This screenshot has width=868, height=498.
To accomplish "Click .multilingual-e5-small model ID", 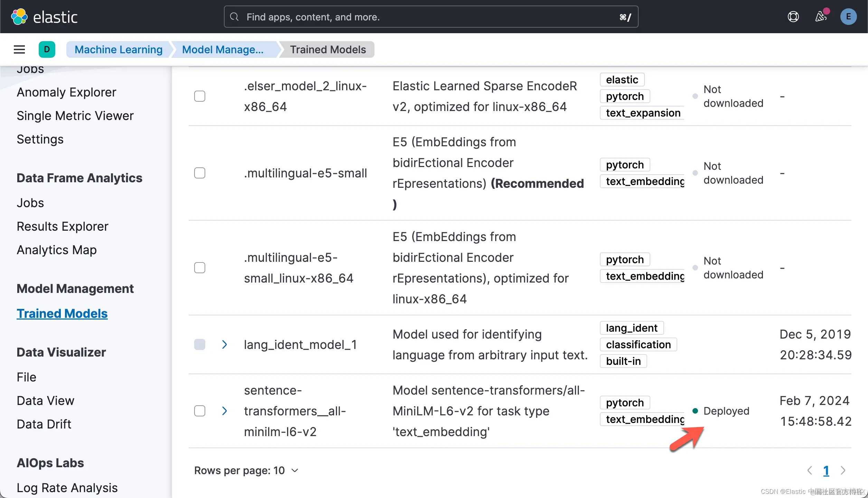I will (x=305, y=173).
